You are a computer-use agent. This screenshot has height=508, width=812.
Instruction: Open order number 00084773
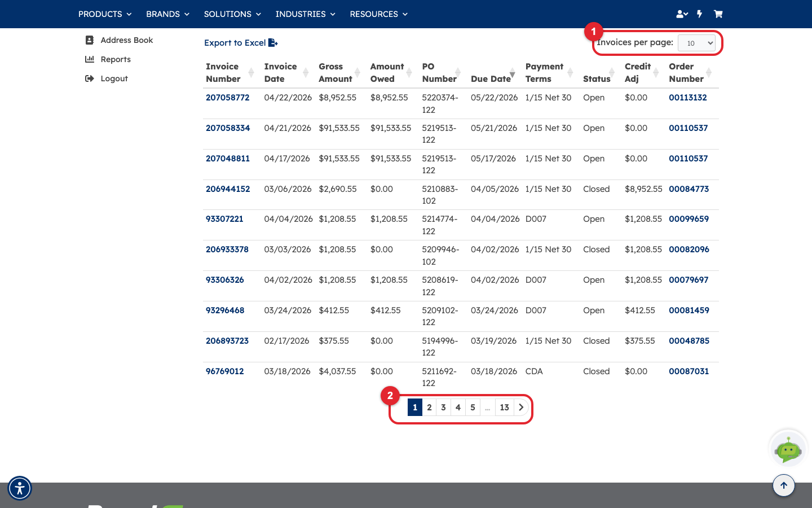[689, 189]
